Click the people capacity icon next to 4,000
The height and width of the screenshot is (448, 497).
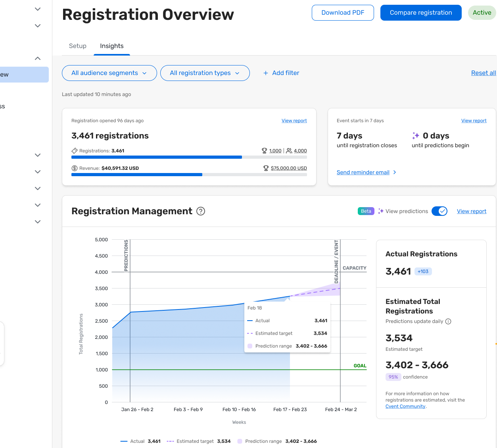pos(289,151)
